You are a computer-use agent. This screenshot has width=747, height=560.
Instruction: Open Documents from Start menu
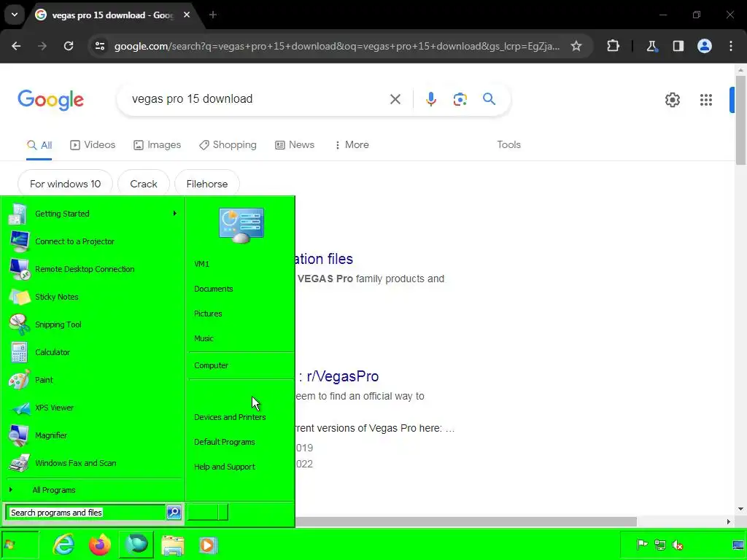pyautogui.click(x=214, y=289)
